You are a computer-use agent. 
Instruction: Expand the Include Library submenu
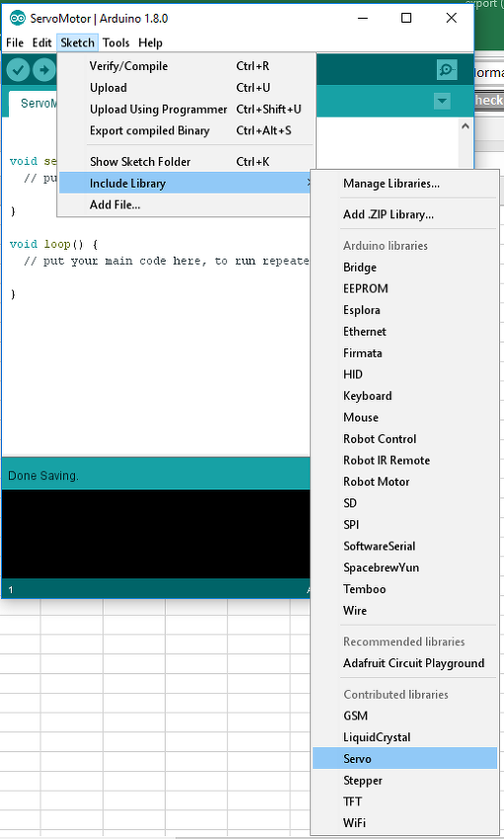tap(186, 183)
